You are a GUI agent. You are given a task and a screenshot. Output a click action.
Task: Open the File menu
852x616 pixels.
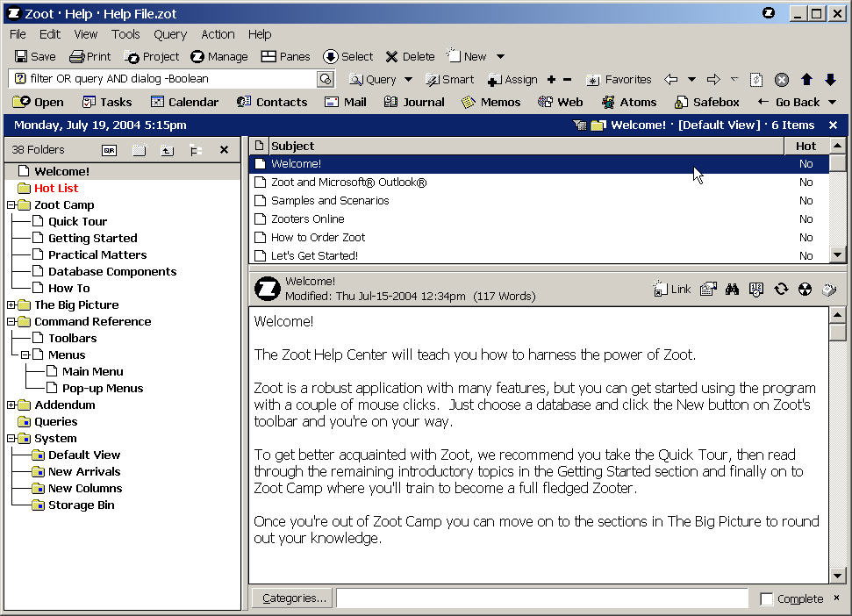[18, 34]
